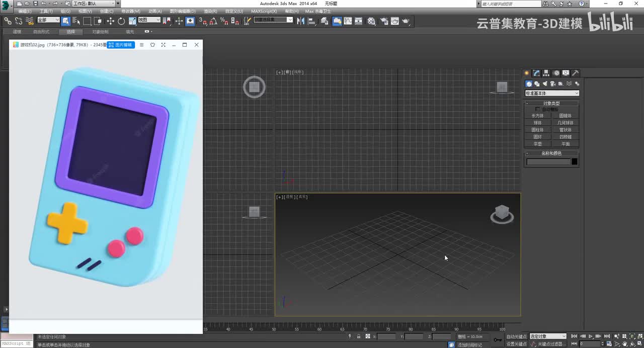
Task: Switch to the Hierarchy panel icon
Action: [546, 73]
